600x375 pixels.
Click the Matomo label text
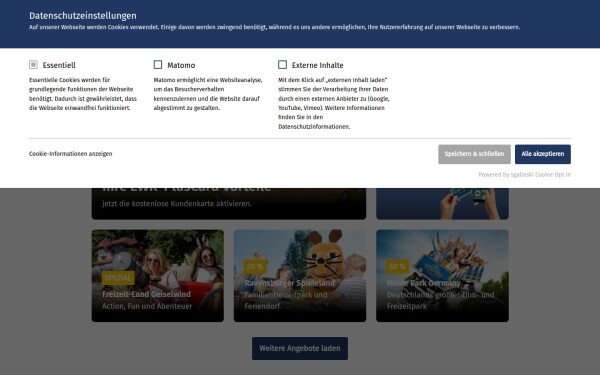pos(181,65)
